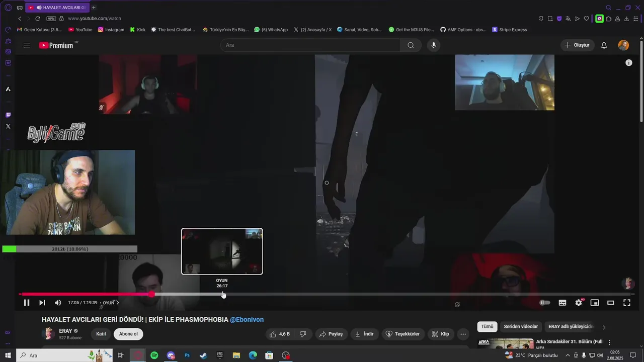Select ERAY adlı yükleyiciden chip
Viewport: 644px width, 362px height.
coord(571,327)
